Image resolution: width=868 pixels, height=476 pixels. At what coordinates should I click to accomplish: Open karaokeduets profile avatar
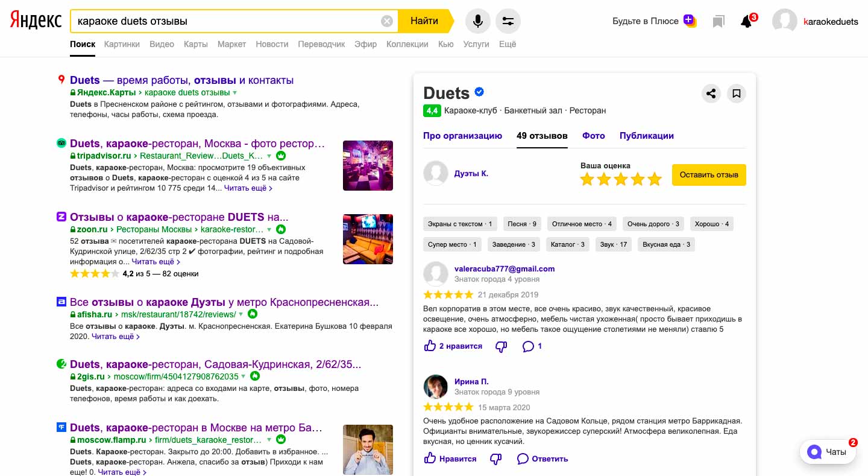785,21
